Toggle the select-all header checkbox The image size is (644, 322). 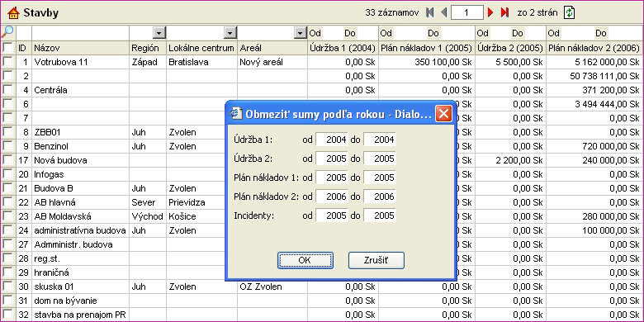7,48
